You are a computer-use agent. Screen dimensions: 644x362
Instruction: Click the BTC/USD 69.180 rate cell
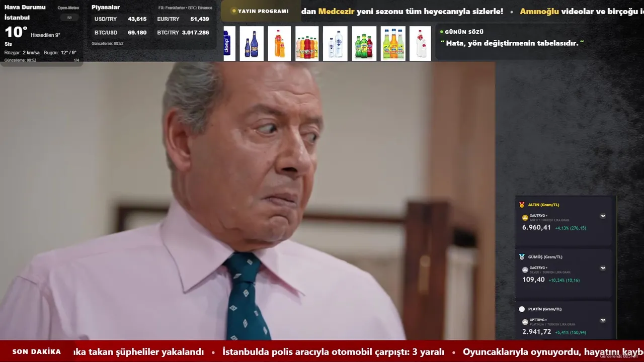pos(121,33)
